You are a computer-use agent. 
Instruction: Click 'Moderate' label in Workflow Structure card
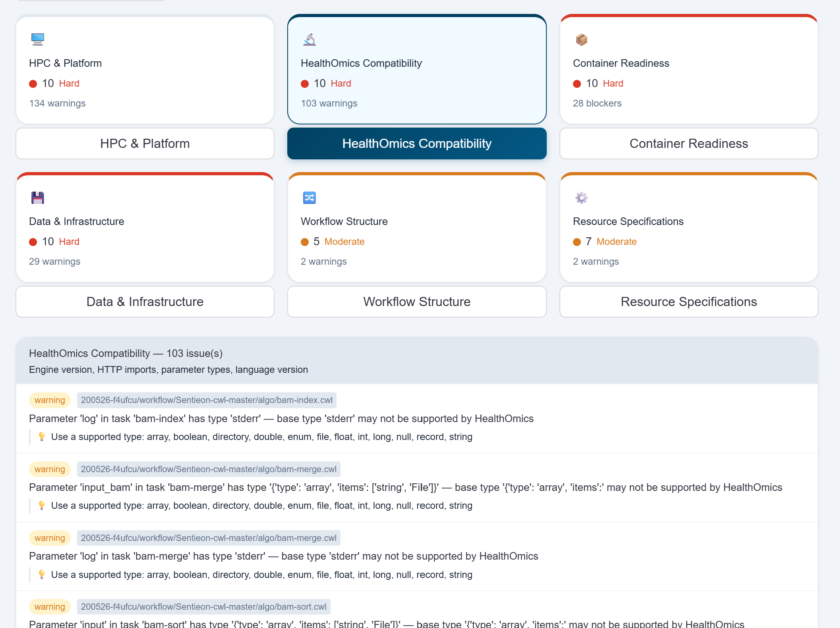point(345,242)
